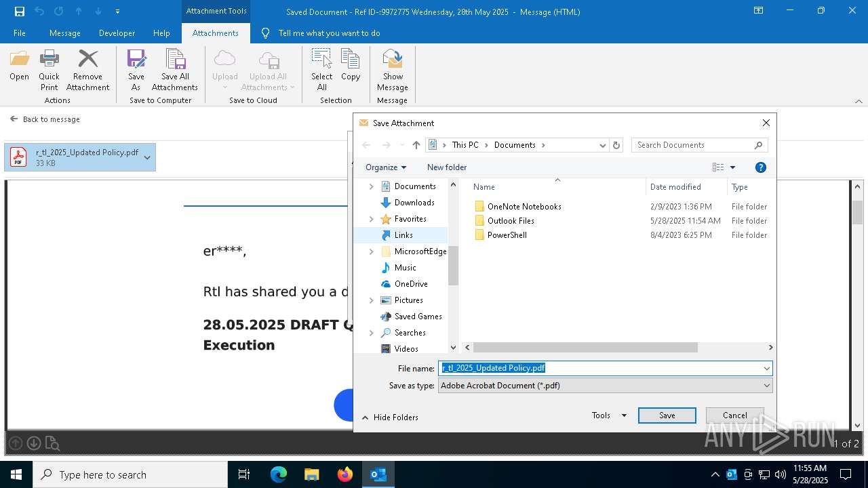
Task: Open the view options dropdown in Save dialog
Action: point(732,167)
